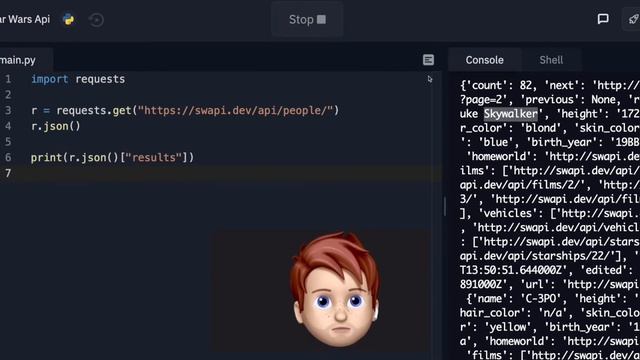Click the r.json() line in the editor

click(56, 126)
